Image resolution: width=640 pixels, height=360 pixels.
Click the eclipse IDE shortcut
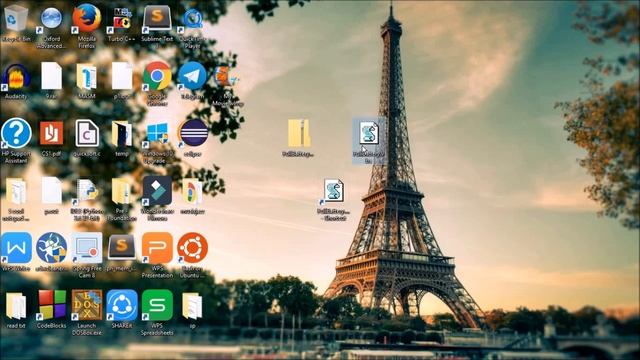(193, 133)
